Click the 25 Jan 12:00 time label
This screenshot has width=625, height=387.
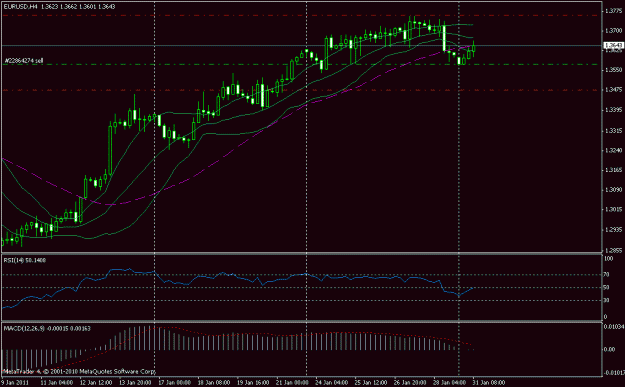[x=370, y=383]
